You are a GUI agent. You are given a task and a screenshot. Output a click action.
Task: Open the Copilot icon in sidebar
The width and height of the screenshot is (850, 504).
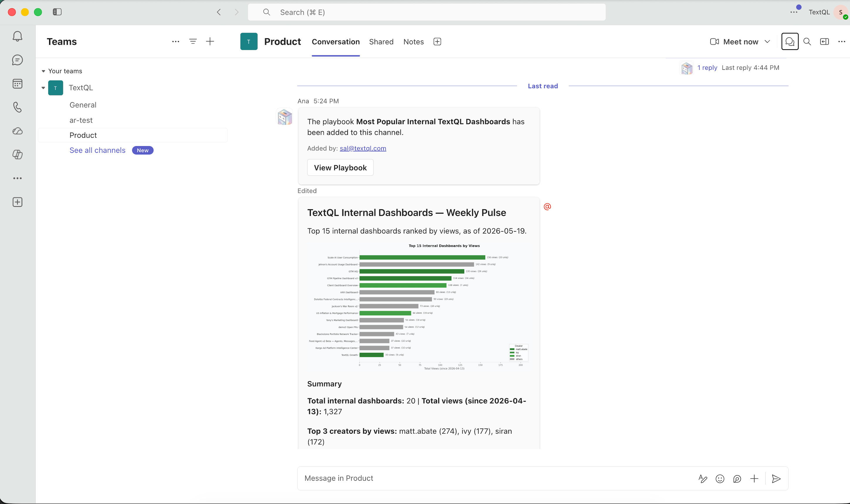[17, 154]
